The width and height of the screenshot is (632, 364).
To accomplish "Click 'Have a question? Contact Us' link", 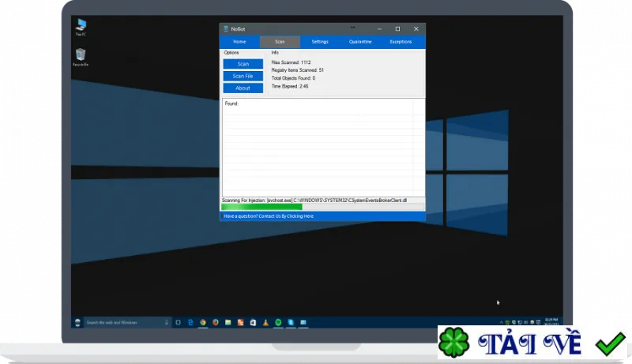I will [269, 216].
